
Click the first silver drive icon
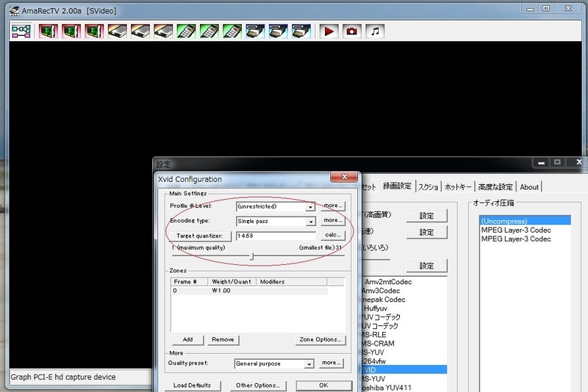(x=118, y=31)
